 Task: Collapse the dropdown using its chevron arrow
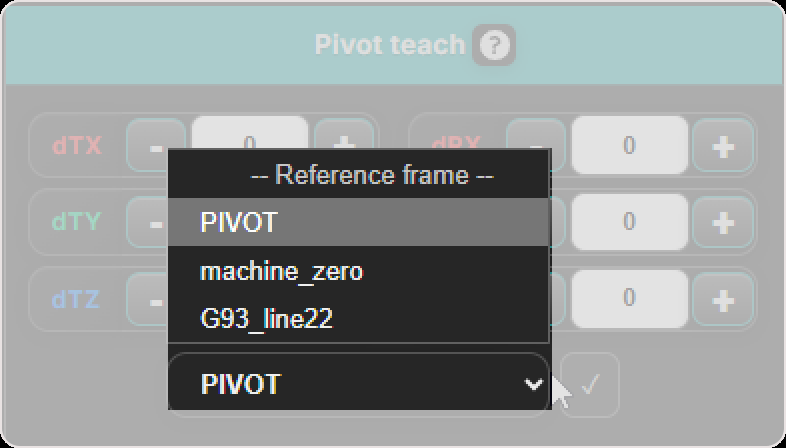click(x=533, y=384)
